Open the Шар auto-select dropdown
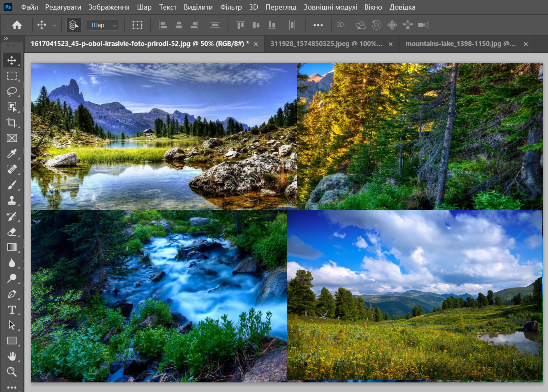548x392 pixels. point(103,25)
